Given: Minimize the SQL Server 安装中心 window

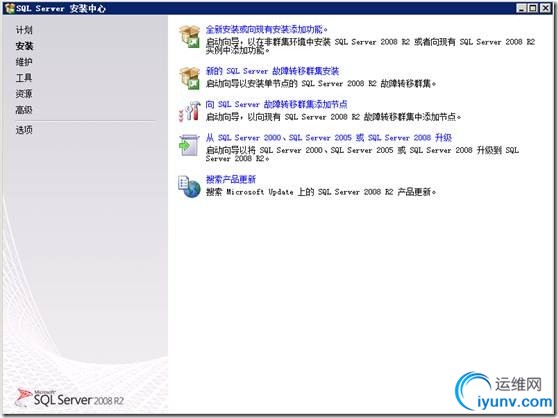Looking at the screenshot, I should (521, 8).
